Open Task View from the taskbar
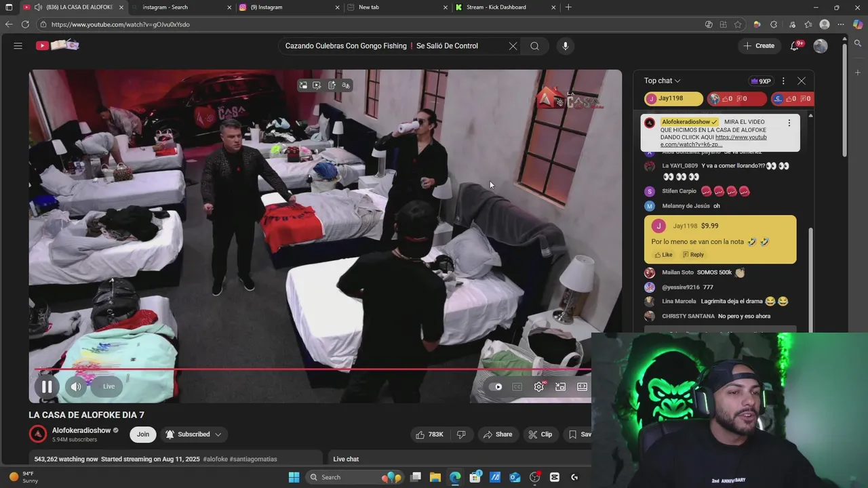The width and height of the screenshot is (868, 488). 416,477
